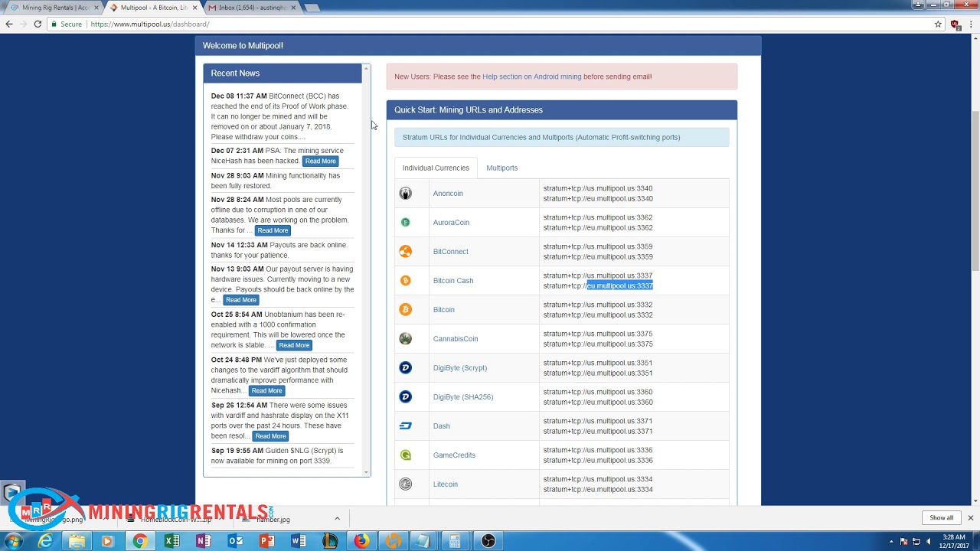Open the Chrome three-dot menu
This screenshot has width=980, height=551.
click(x=969, y=24)
